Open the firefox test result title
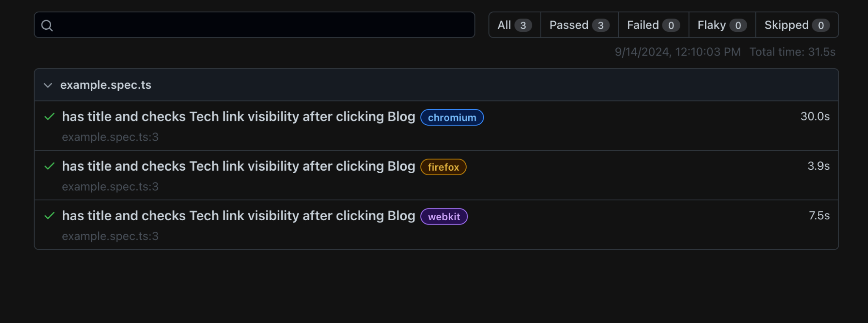868x323 pixels. [x=238, y=166]
